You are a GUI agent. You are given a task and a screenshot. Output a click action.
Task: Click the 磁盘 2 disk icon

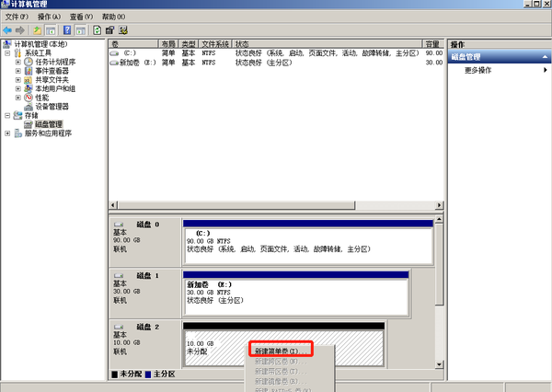tap(119, 327)
